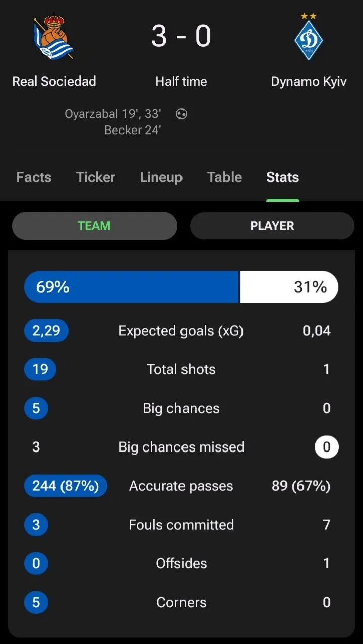
Task: Tap the Real Sociedad club crest
Action: [53, 38]
